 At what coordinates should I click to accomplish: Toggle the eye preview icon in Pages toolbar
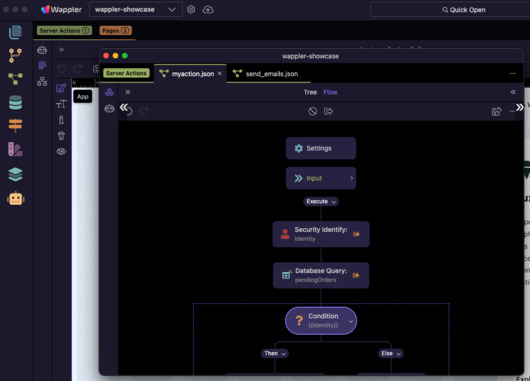[61, 151]
